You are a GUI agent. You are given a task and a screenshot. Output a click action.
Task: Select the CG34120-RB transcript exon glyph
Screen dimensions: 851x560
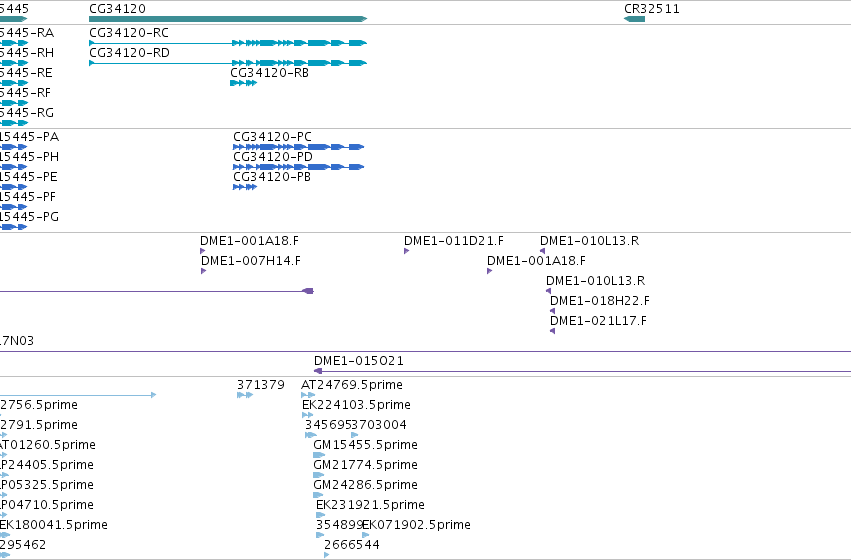[243, 83]
